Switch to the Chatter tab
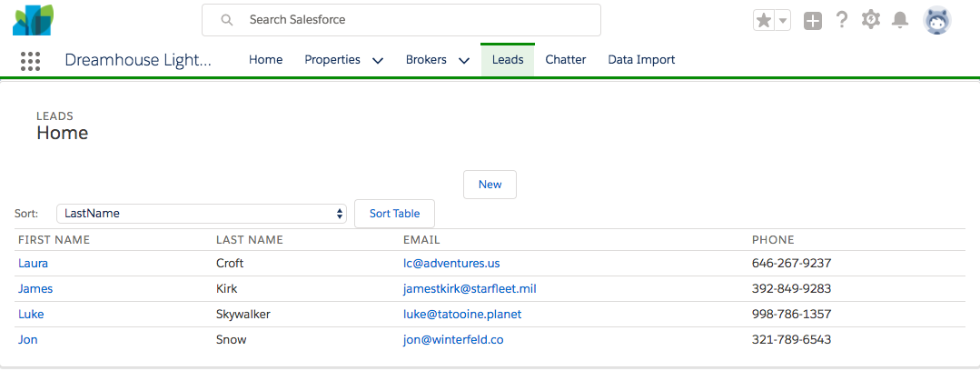This screenshot has height=381, width=980. tap(566, 60)
